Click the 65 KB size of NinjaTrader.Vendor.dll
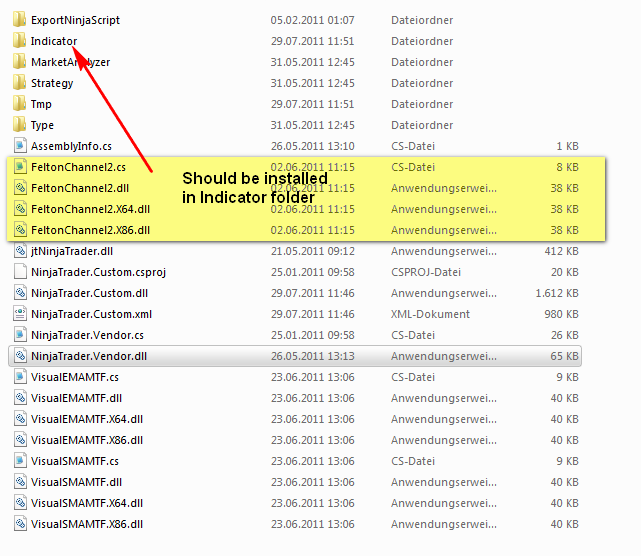 (x=564, y=356)
